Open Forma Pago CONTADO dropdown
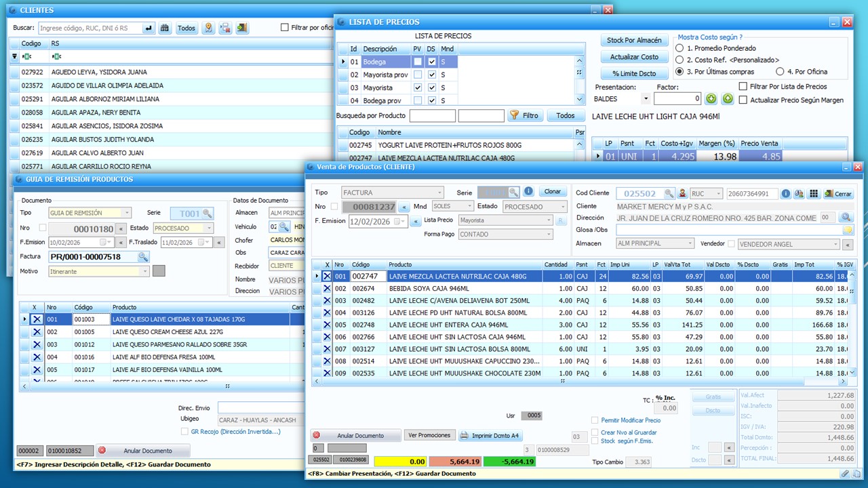The height and width of the screenshot is (488, 868). point(549,235)
